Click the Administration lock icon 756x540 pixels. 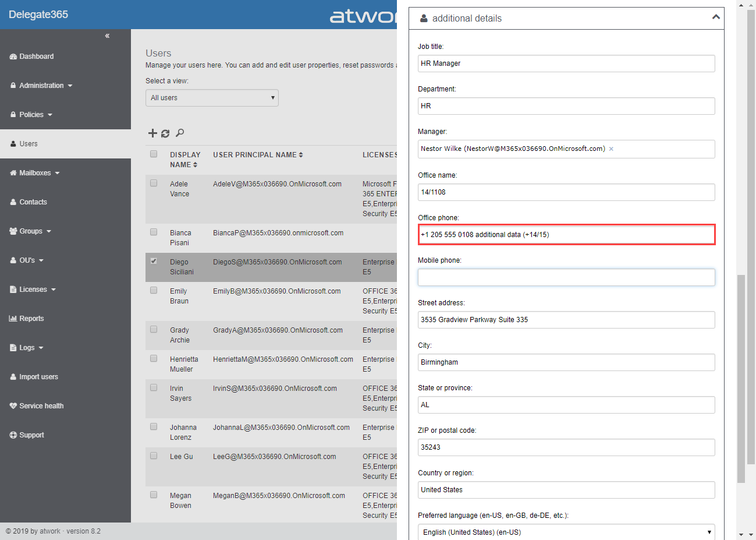pos(13,86)
